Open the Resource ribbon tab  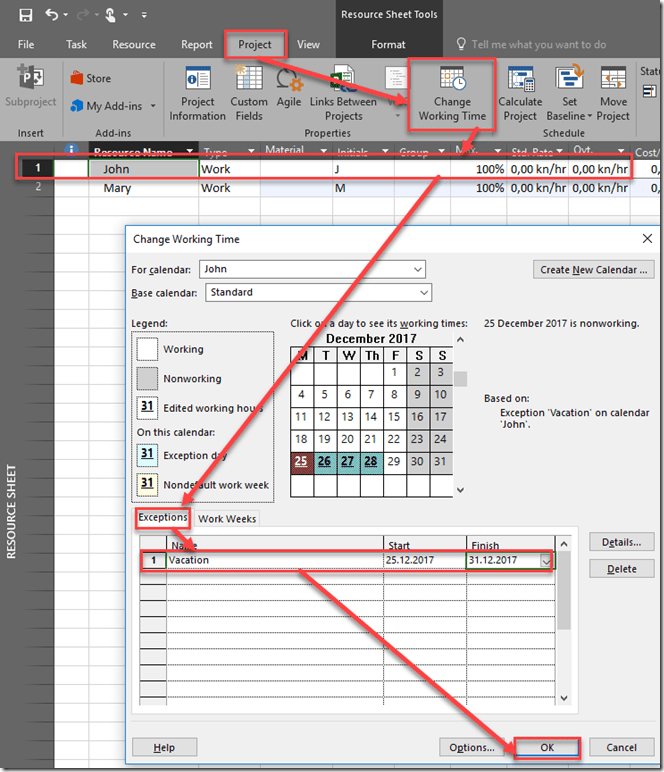(x=134, y=44)
